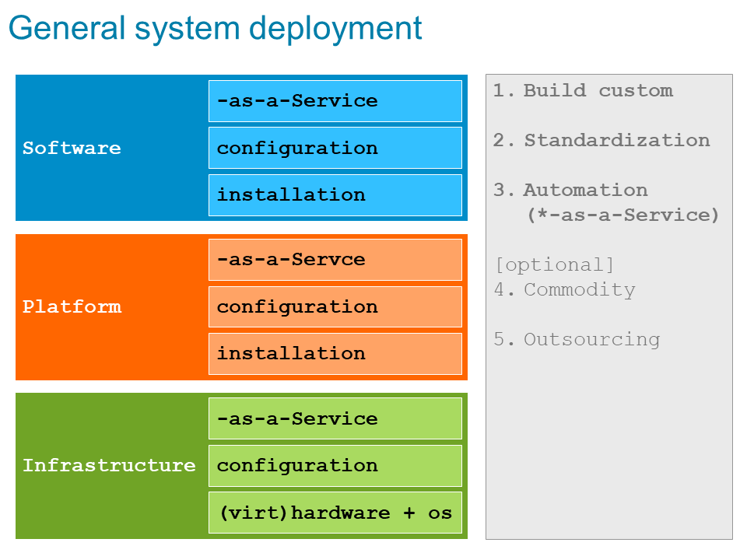Select the blue "configuration" box under Software
Viewport: 747px width, 560px height.
[335, 148]
